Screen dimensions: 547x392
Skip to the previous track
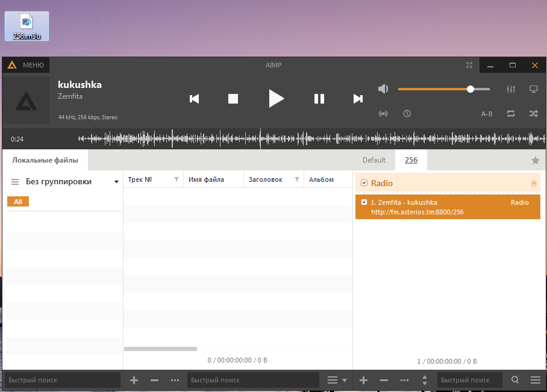click(x=195, y=99)
